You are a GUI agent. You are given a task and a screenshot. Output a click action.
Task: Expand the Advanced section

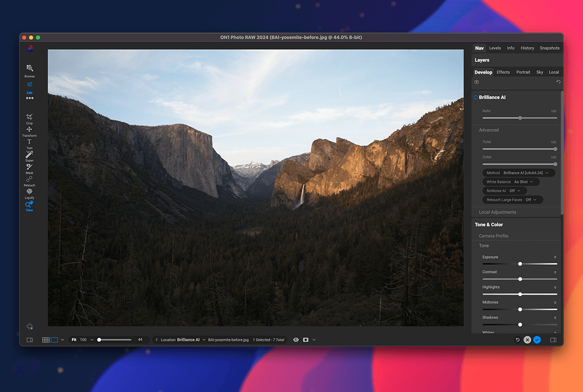pyautogui.click(x=489, y=130)
